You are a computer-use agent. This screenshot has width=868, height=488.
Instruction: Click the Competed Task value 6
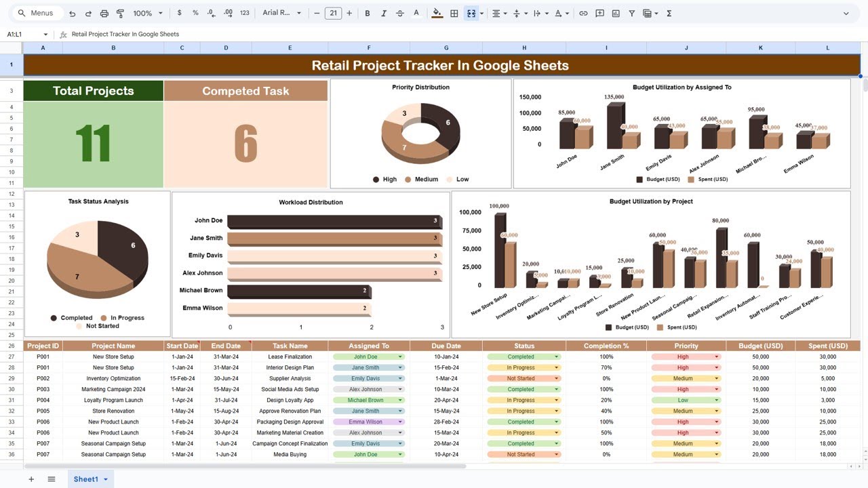[x=245, y=144]
